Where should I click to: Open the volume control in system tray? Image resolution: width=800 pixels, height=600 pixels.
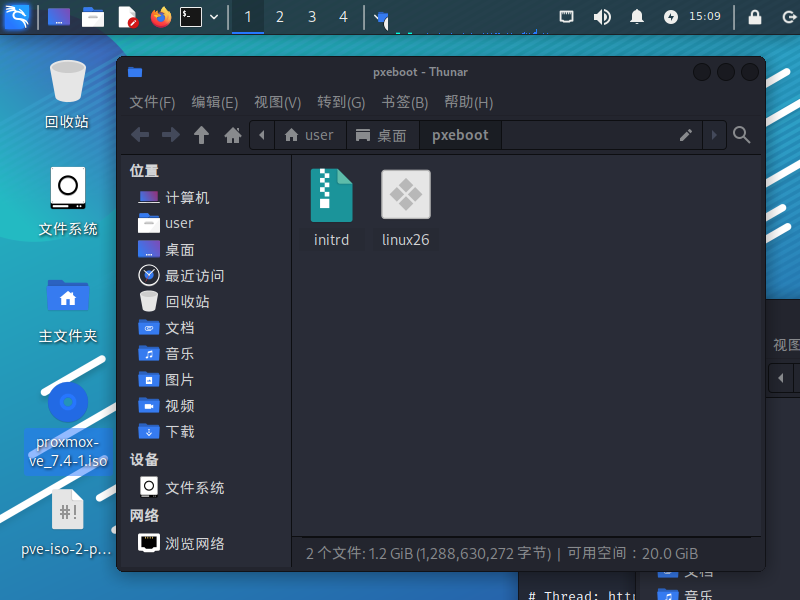click(602, 17)
